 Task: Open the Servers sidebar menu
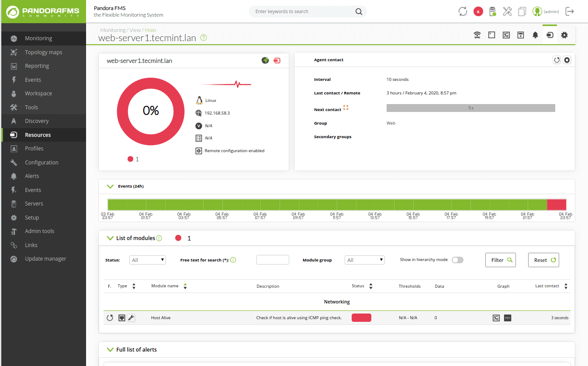tap(44, 204)
